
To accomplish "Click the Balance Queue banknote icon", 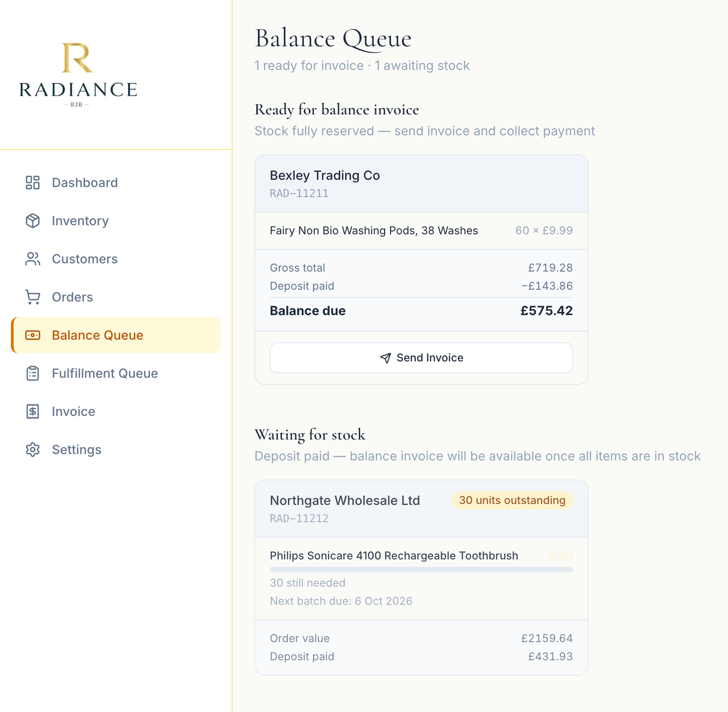I will coord(33,335).
